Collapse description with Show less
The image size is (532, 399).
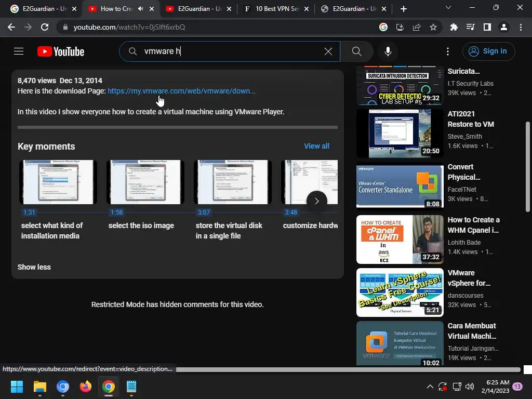coord(34,267)
